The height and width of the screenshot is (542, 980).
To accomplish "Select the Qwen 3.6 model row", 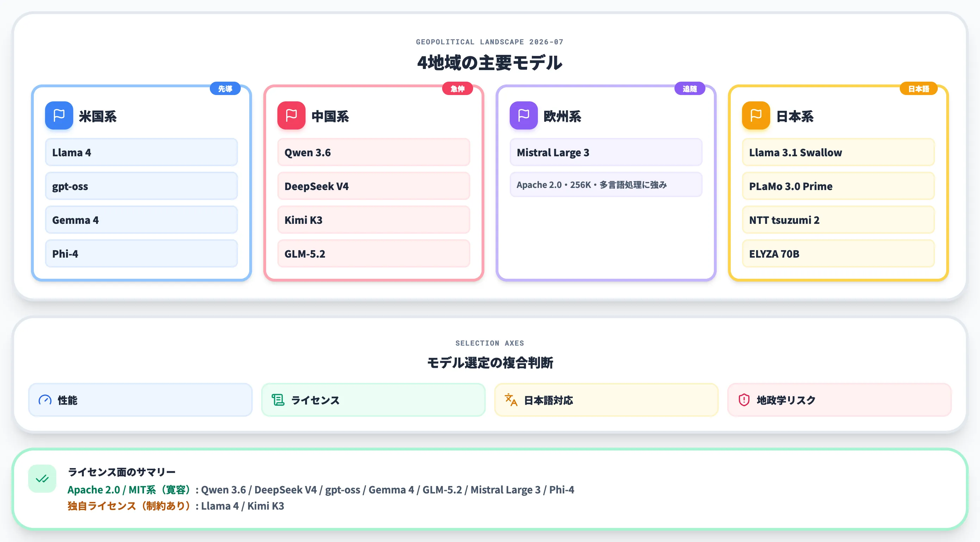I will (373, 152).
